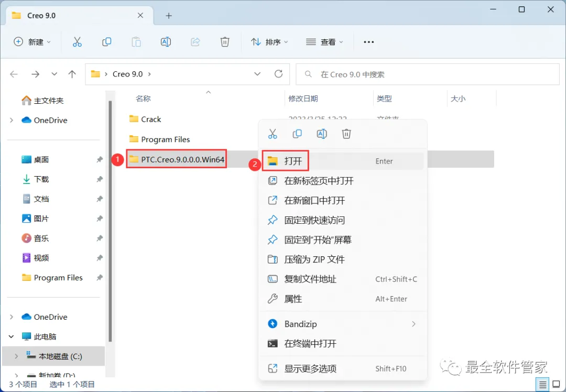Expand the first OneDrive tree node
The image size is (566, 392).
point(11,120)
